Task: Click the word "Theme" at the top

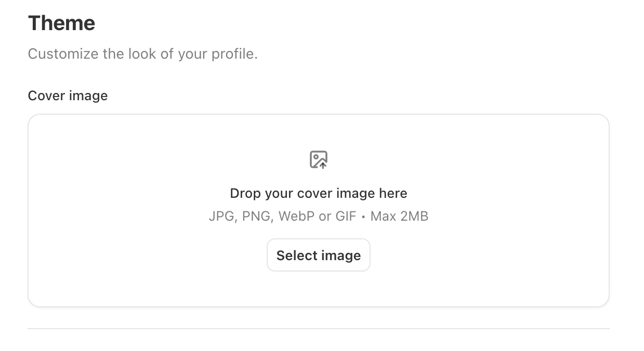Action: 61,23
